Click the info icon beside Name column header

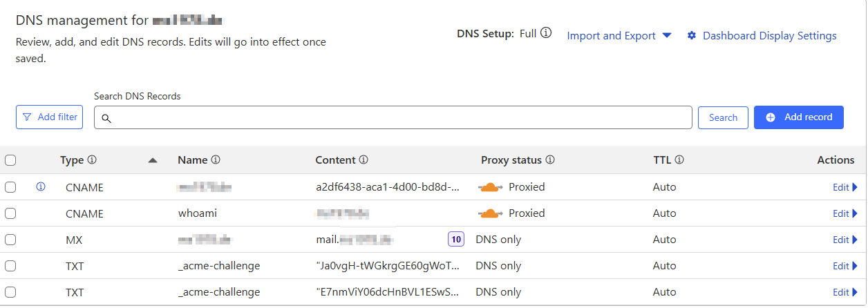(x=216, y=160)
